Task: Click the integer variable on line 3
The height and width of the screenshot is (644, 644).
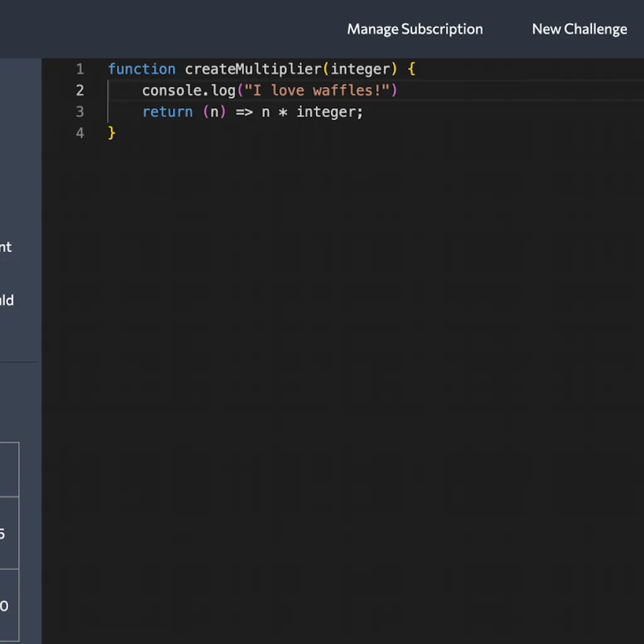Action: click(x=326, y=112)
